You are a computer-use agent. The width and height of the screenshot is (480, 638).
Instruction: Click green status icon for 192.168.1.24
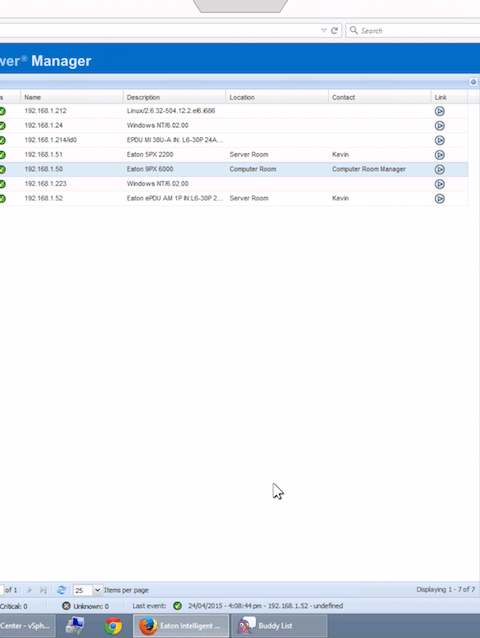click(x=2, y=126)
